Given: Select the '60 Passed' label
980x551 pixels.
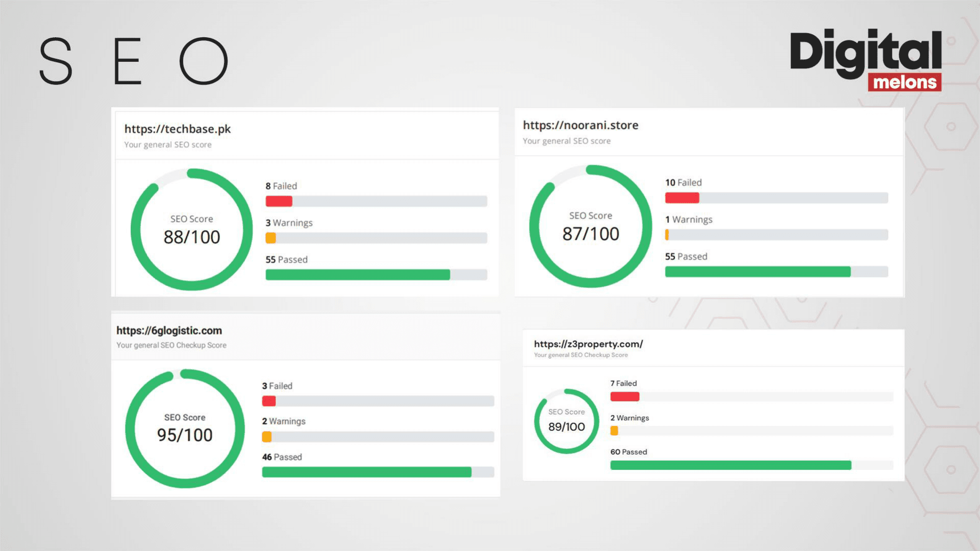Looking at the screenshot, I should tap(628, 452).
